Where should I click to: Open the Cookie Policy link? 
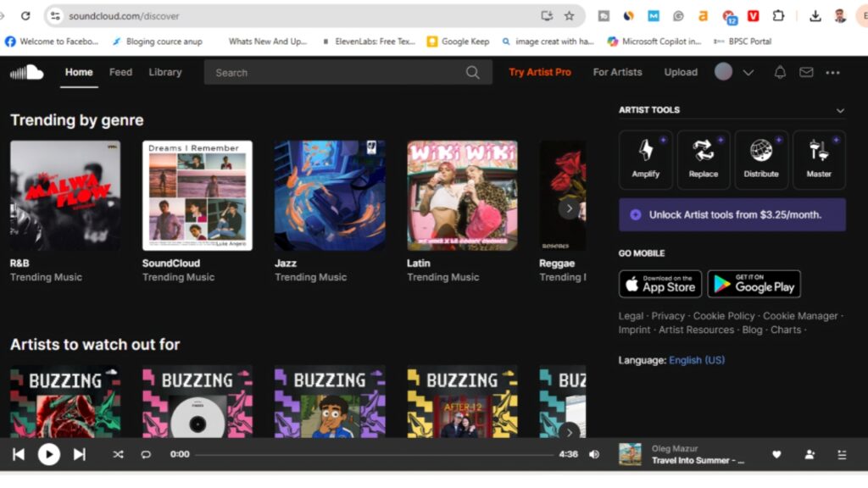click(724, 316)
